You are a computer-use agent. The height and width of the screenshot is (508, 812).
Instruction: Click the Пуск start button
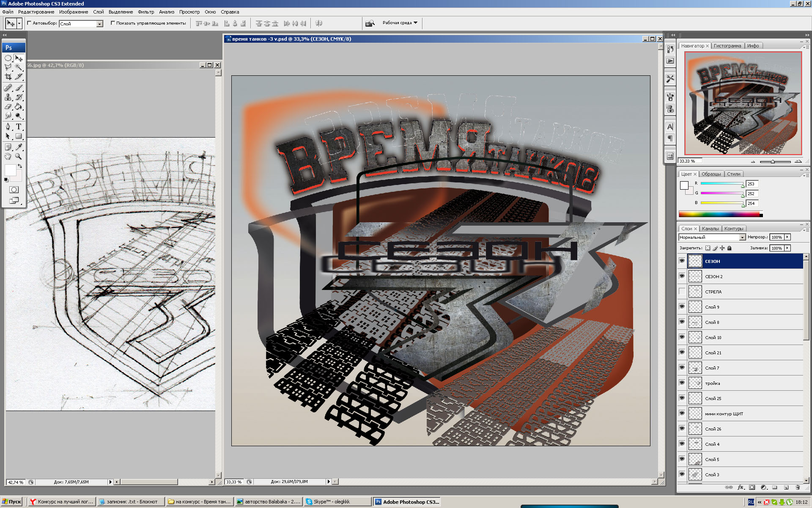pos(12,502)
